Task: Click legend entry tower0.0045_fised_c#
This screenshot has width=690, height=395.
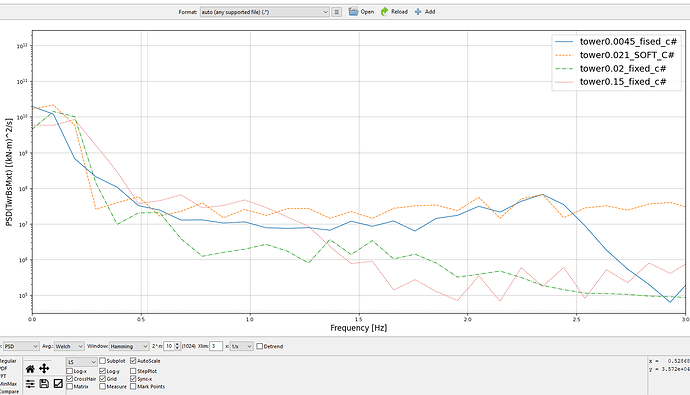Action: (x=628, y=41)
